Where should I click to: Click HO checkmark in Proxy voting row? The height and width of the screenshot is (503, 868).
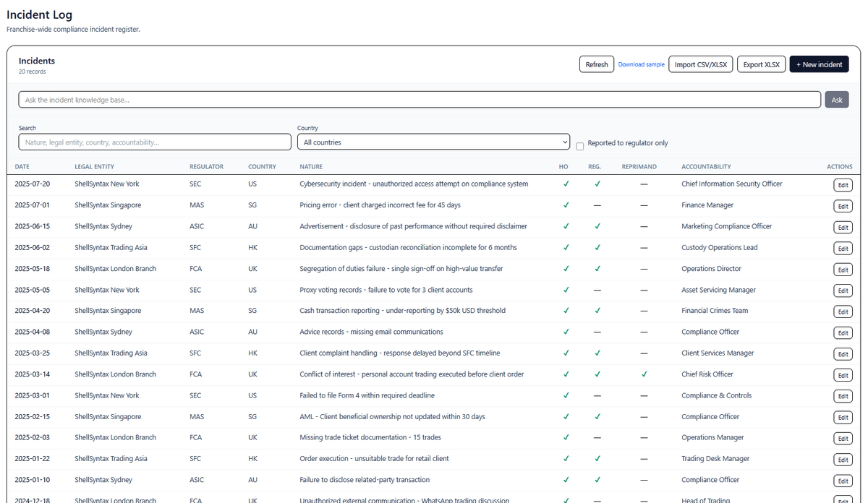click(566, 290)
